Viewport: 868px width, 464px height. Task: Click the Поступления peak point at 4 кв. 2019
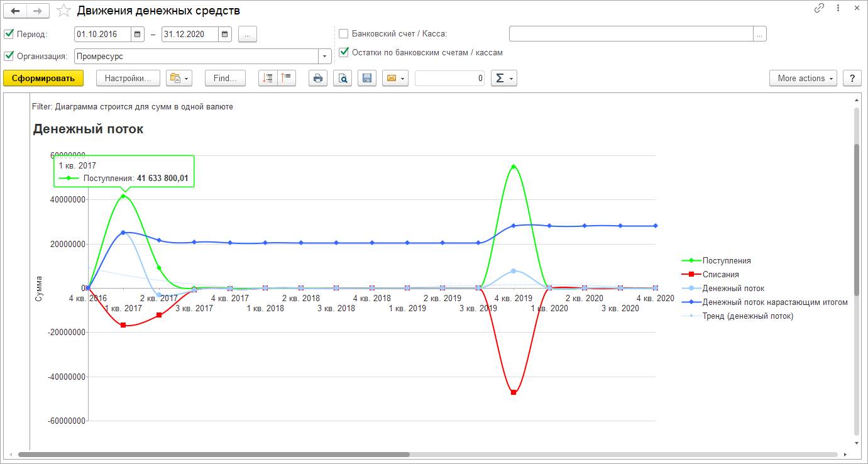514,167
